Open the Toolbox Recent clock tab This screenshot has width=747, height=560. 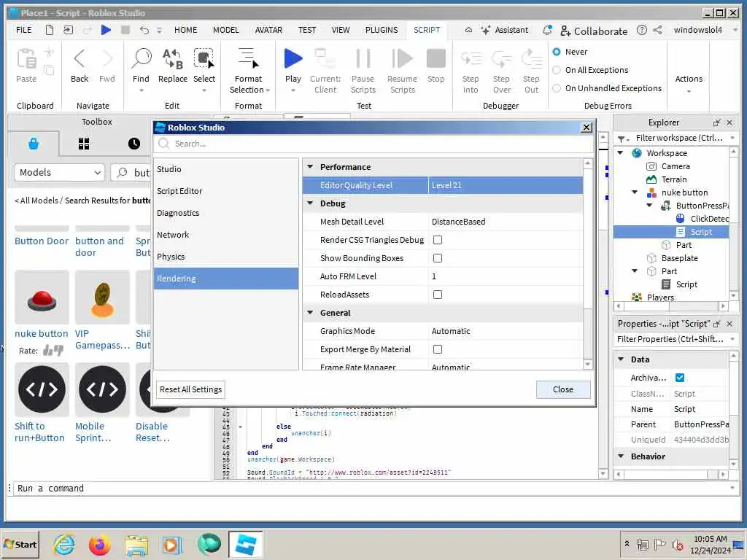coord(134,144)
